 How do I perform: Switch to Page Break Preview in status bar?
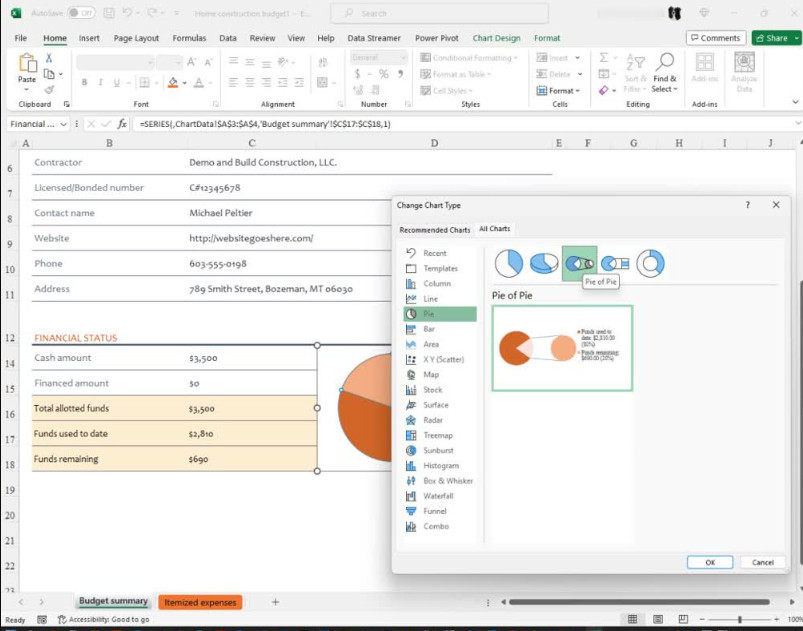(x=683, y=619)
